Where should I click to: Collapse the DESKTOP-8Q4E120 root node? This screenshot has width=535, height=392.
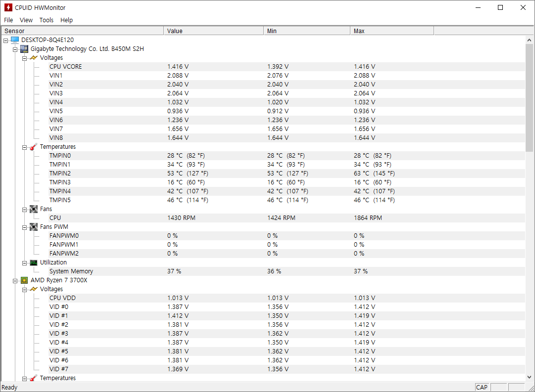[x=6, y=41]
